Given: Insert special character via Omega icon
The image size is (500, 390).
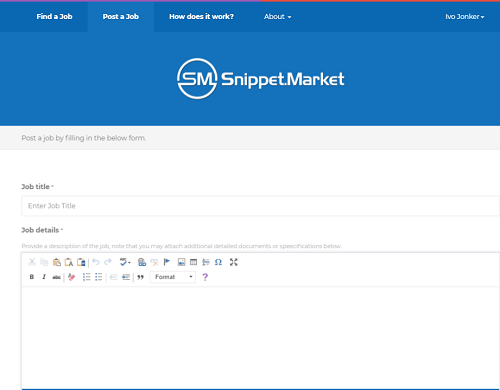Looking at the screenshot, I should (x=218, y=262).
